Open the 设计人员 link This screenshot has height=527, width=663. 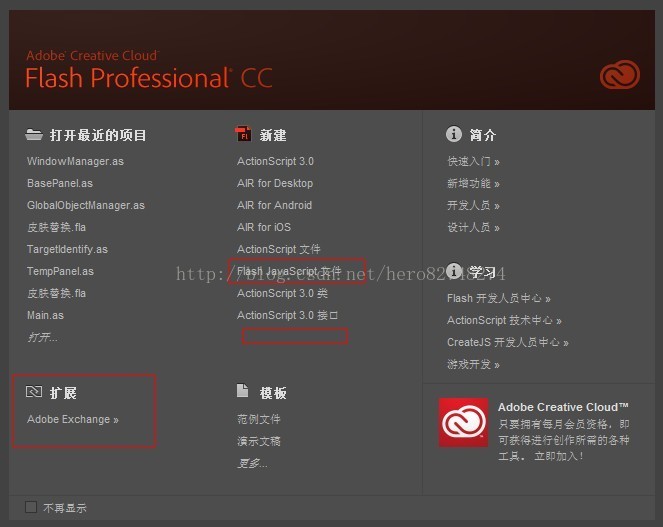pos(474,227)
